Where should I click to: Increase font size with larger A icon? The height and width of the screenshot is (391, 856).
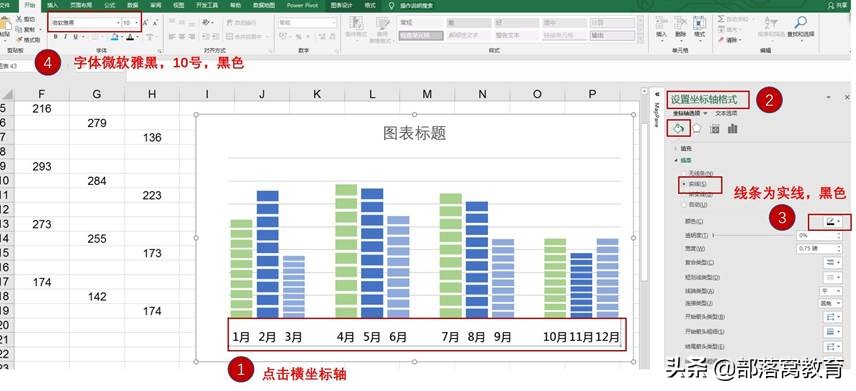146,23
